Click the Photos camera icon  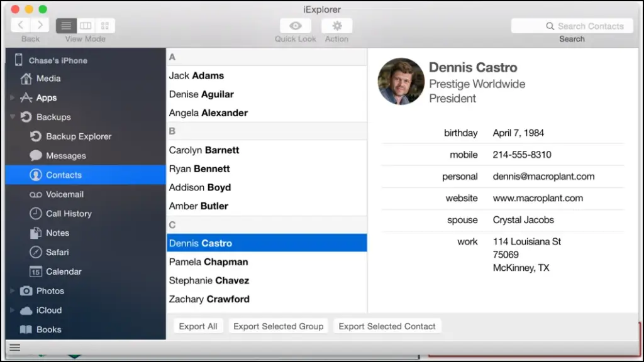pos(26,291)
